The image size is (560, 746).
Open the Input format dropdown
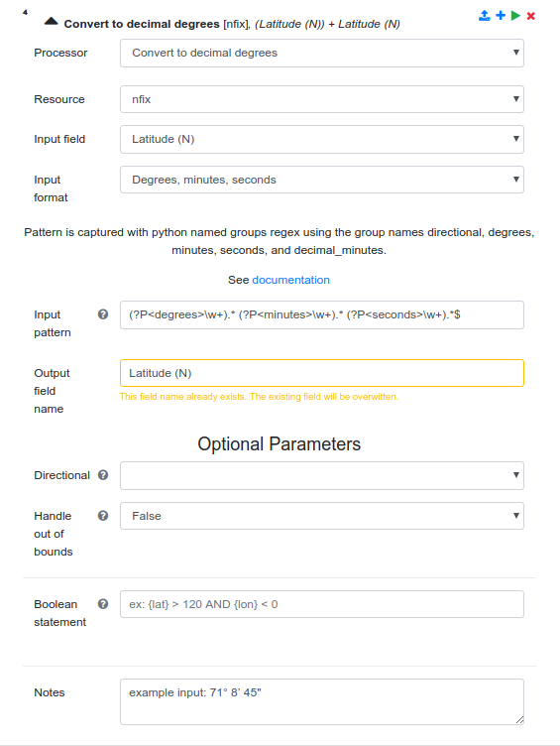click(x=322, y=180)
